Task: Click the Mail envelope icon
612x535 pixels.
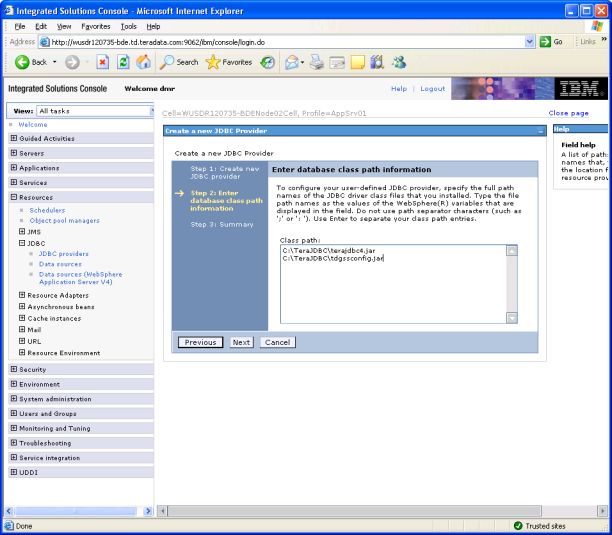Action: [x=292, y=62]
